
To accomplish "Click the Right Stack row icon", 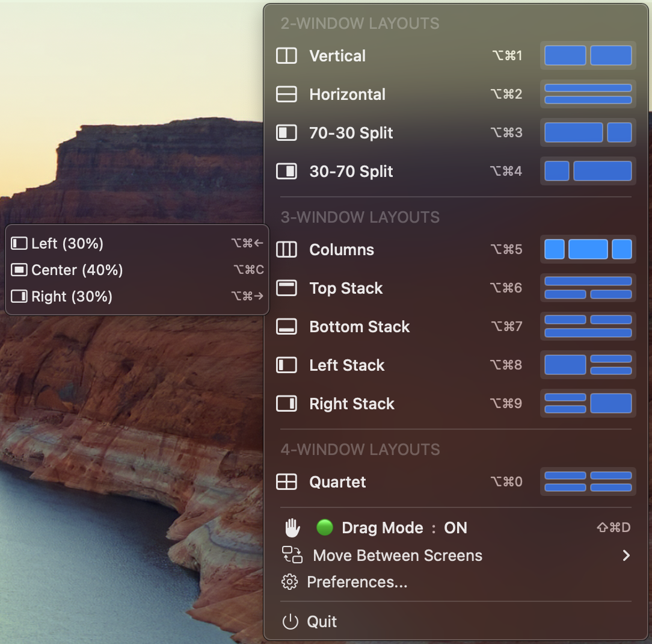I will coord(286,403).
